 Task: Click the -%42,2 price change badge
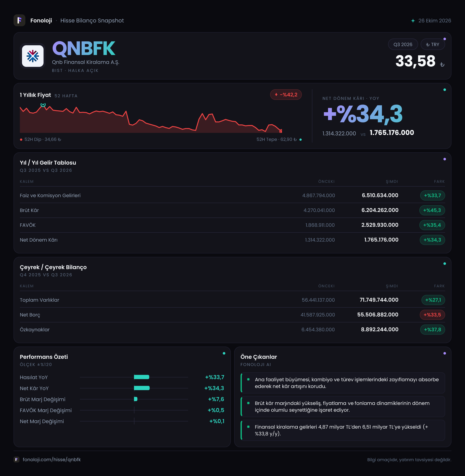pyautogui.click(x=286, y=95)
